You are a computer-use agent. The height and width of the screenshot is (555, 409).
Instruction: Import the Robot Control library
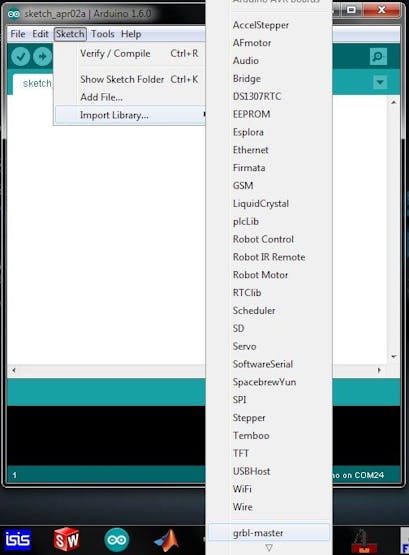[263, 239]
